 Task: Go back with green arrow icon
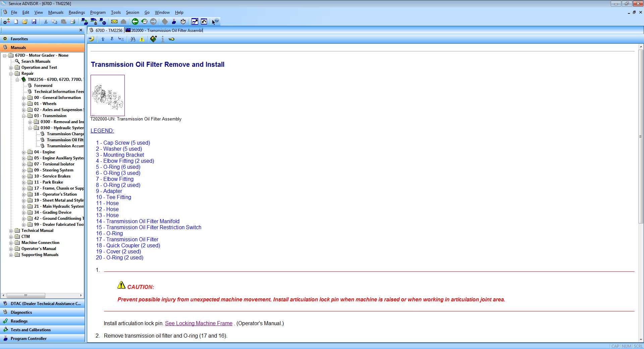pyautogui.click(x=135, y=21)
